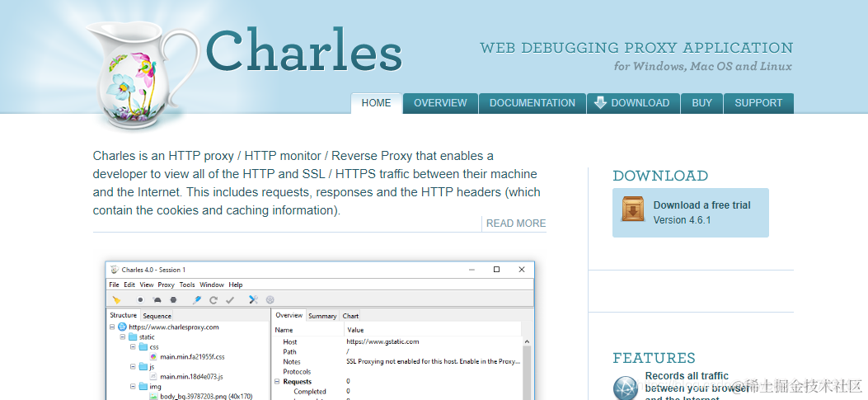Click the JS file icon for main.min.18d4e073.js
Viewport: 868px width, 400px height.
[x=153, y=377]
